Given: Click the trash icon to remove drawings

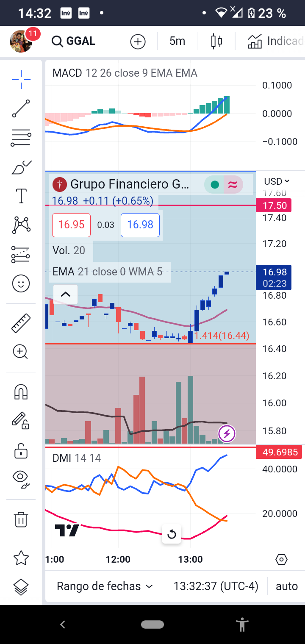Looking at the screenshot, I should click(21, 519).
